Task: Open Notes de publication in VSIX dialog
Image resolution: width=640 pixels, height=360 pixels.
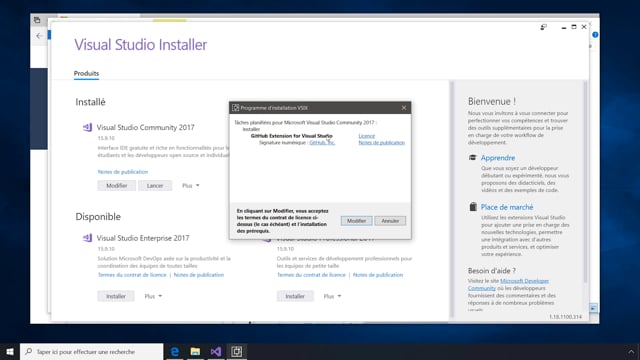Action: pos(382,142)
